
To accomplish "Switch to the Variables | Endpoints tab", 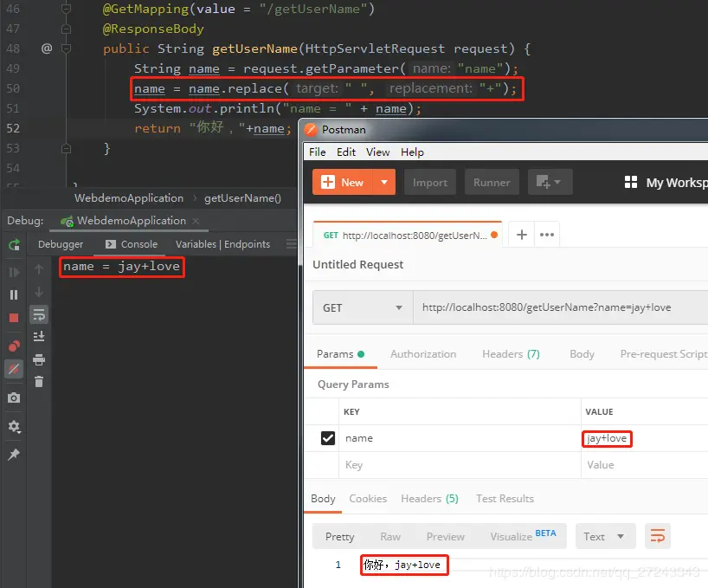I will pyautogui.click(x=222, y=244).
